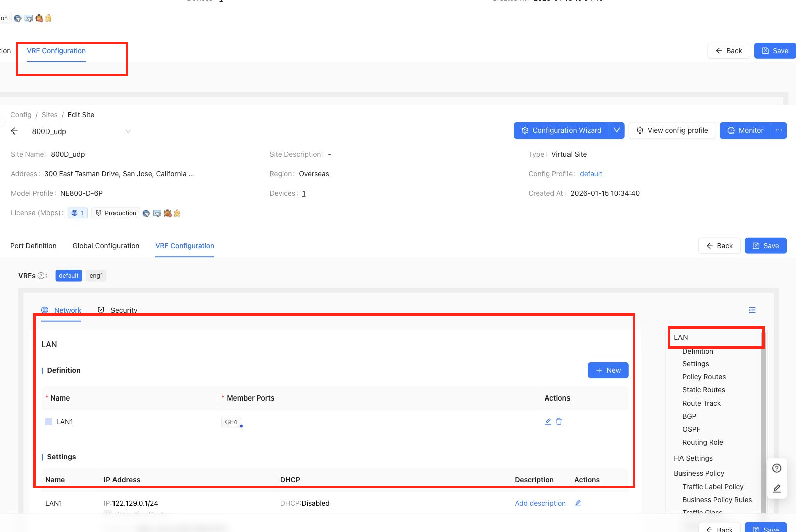Open the floating help question-mark button
796x532 pixels.
coord(777,468)
